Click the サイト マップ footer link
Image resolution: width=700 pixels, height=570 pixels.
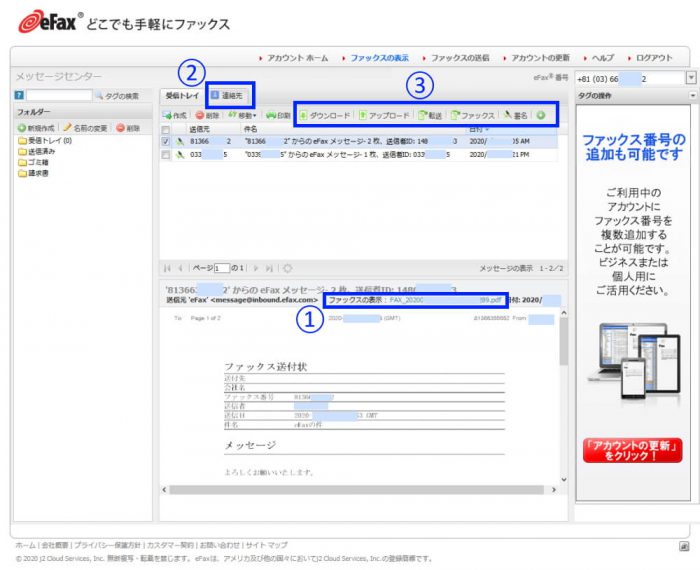tap(267, 545)
